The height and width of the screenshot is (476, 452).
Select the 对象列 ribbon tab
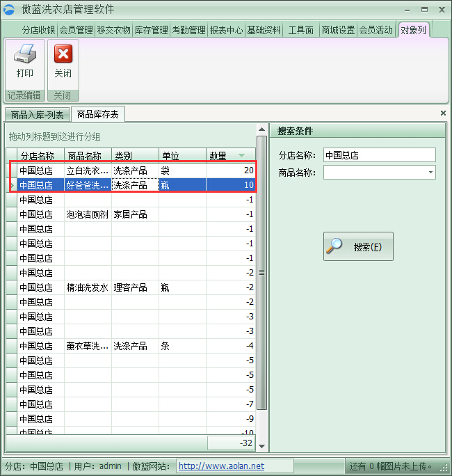[414, 30]
